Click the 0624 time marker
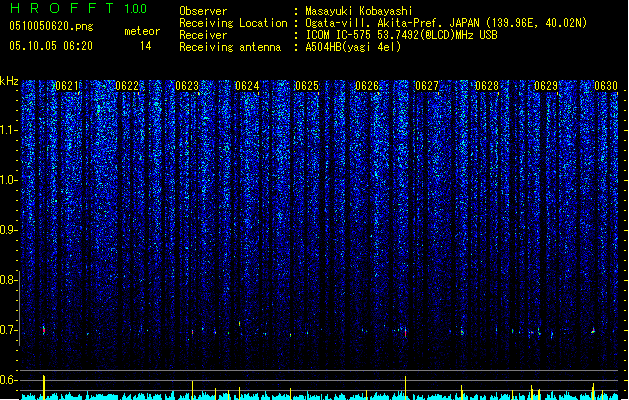Viewport: 629px width, 400px height. pos(247,86)
